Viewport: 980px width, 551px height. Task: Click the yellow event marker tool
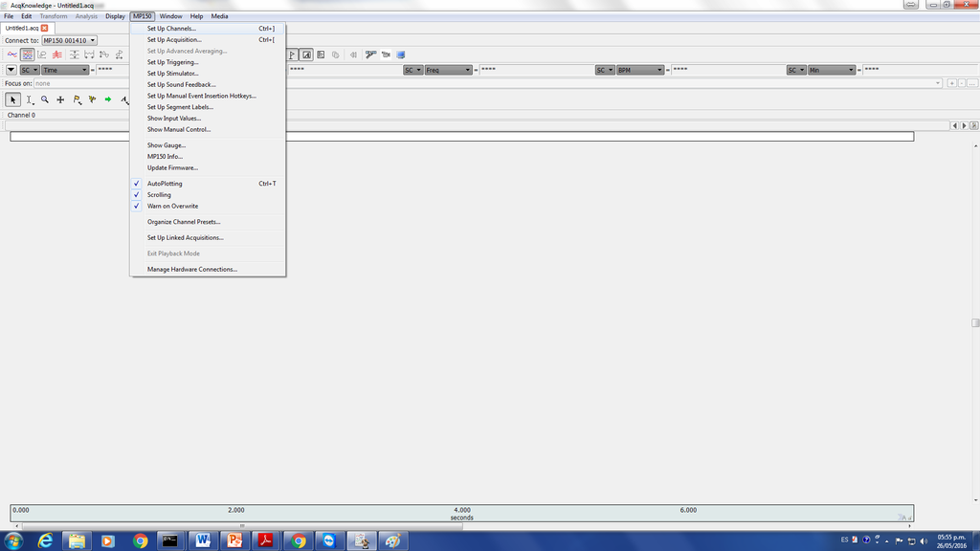93,99
